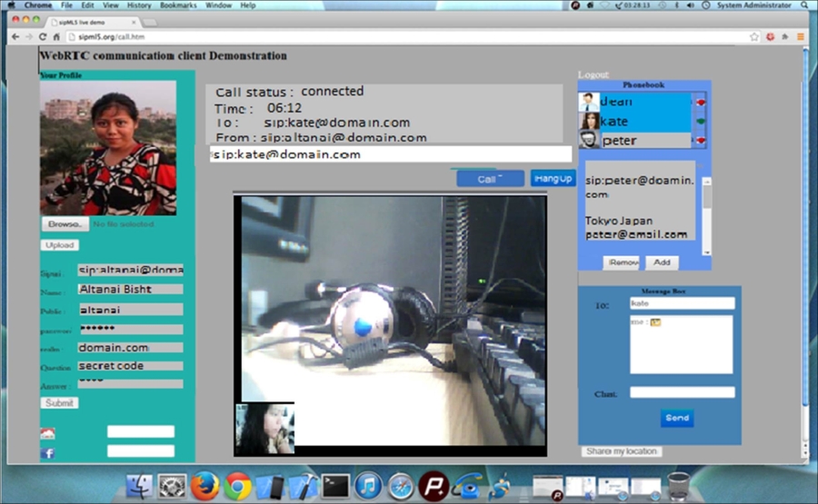
Task: Click the Upload button
Action: pos(59,245)
